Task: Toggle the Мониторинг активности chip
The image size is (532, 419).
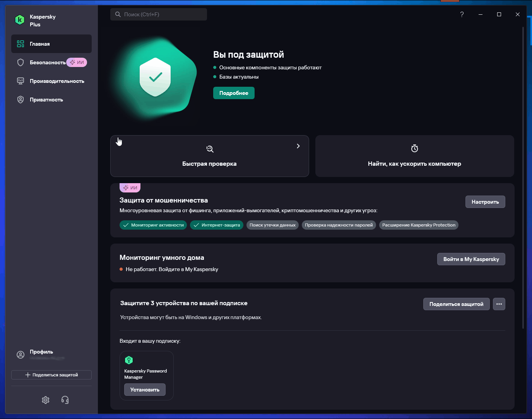Action: [x=153, y=225]
